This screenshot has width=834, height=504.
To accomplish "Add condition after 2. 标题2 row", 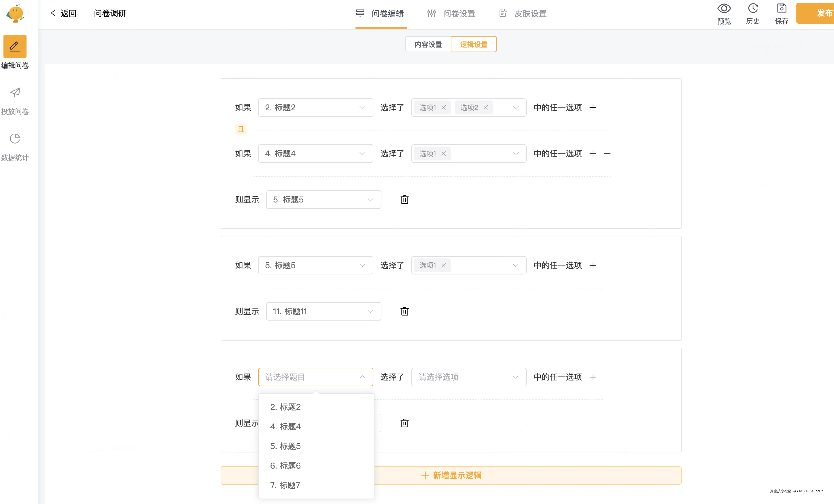I will 593,108.
